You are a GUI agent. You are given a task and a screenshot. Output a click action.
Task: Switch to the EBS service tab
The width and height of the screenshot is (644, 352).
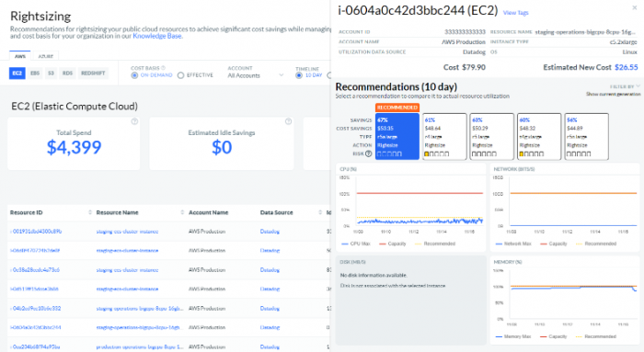35,73
